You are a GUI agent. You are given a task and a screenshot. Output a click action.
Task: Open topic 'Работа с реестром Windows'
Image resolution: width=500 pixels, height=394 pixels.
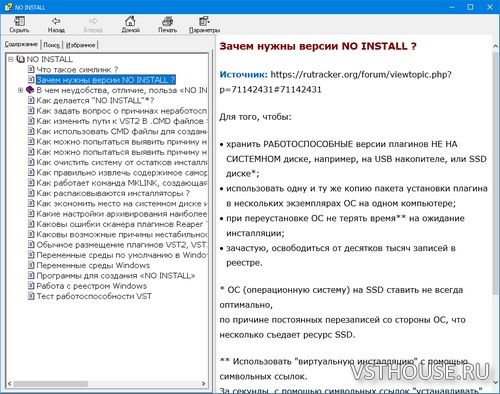[91, 286]
